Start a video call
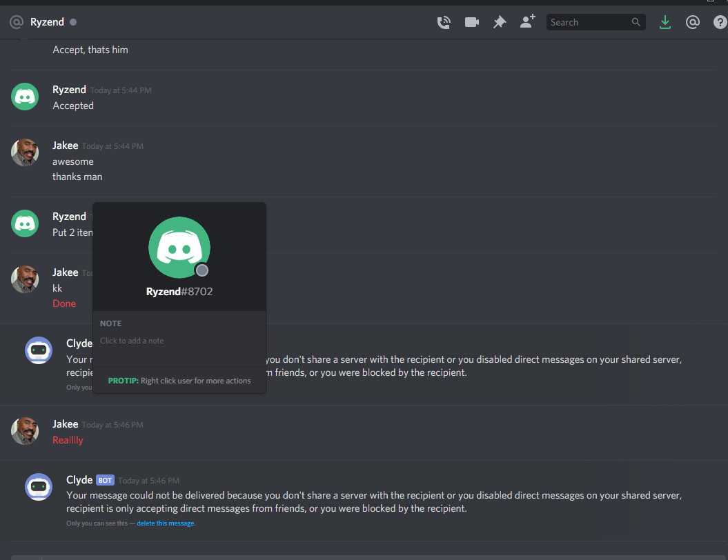 pyautogui.click(x=472, y=22)
